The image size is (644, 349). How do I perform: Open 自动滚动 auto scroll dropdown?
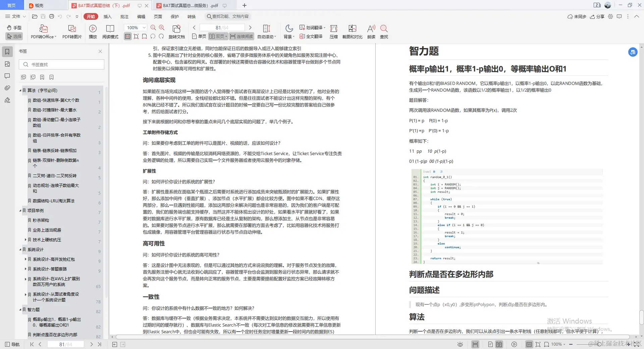[x=267, y=32]
